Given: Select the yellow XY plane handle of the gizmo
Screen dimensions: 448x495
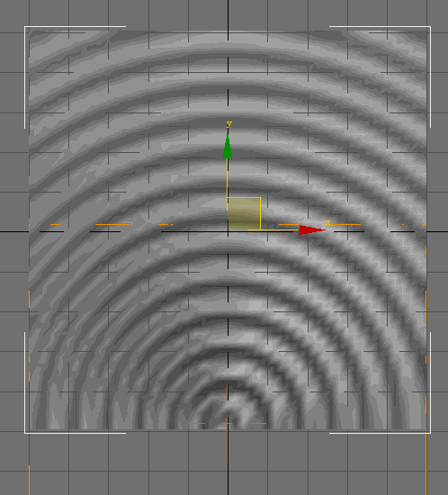Looking at the screenshot, I should coord(244,213).
